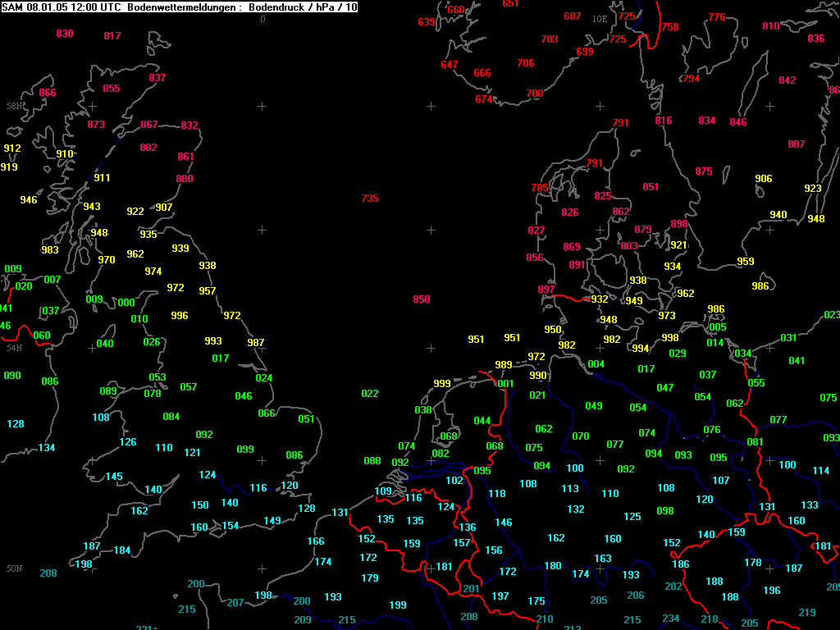Select the 708 reading on southern Norway coast
The image size is (840, 630).
(535, 94)
